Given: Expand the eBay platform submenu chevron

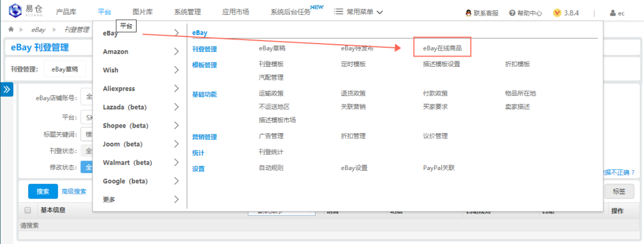Looking at the screenshot, I should [176, 33].
